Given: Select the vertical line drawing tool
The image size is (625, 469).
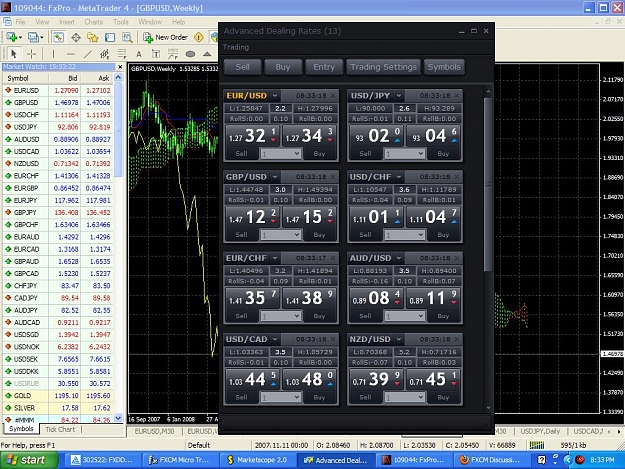Looking at the screenshot, I should click(53, 53).
